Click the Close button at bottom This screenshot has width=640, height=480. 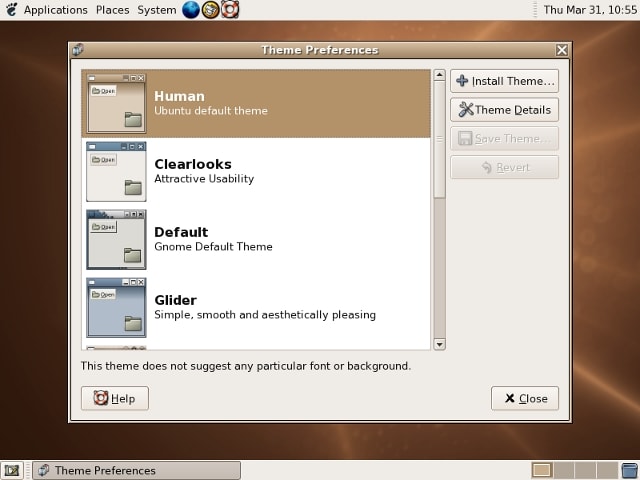[x=525, y=398]
